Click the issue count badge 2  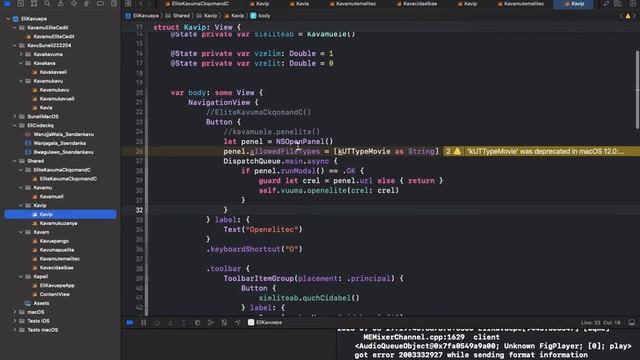[448, 151]
